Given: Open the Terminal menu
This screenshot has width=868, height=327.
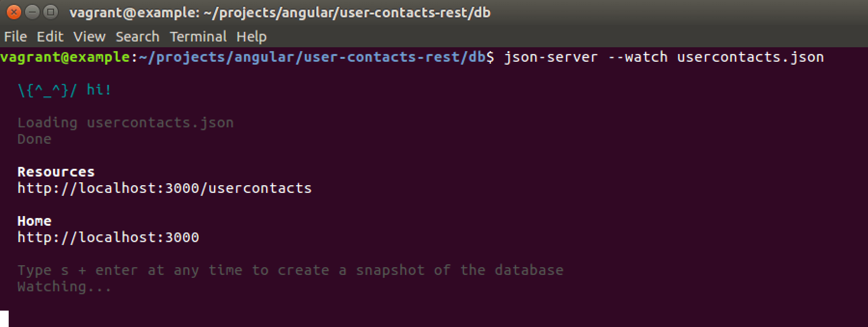Looking at the screenshot, I should [x=198, y=36].
